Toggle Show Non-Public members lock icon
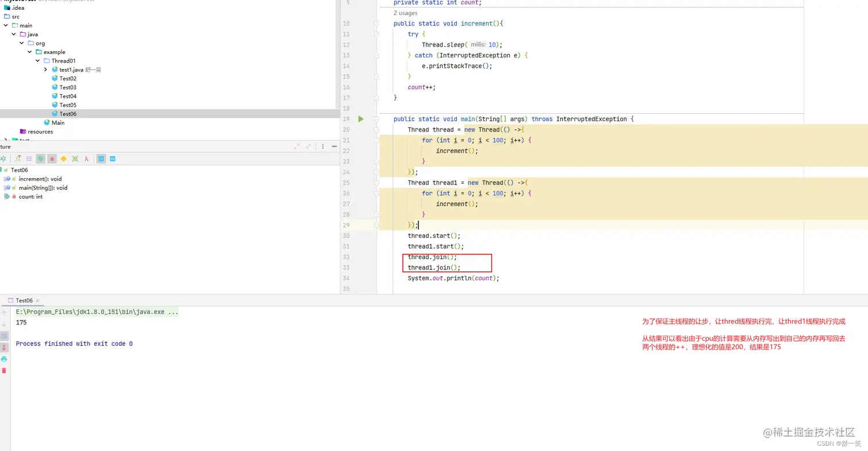 52,159
